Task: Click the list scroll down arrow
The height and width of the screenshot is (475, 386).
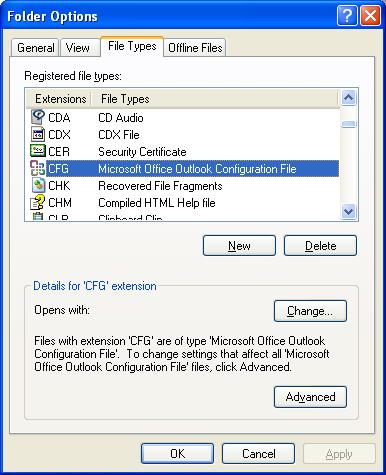Action: pos(349,211)
